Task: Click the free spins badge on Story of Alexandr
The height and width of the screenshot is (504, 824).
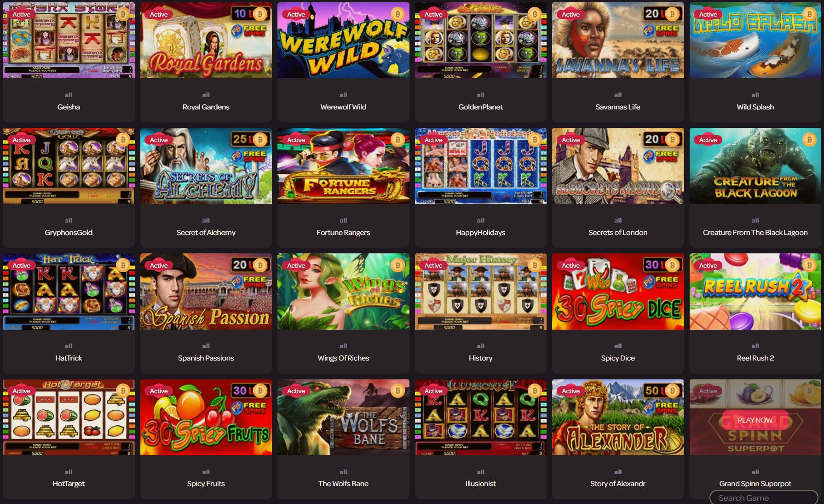Action: (x=661, y=407)
